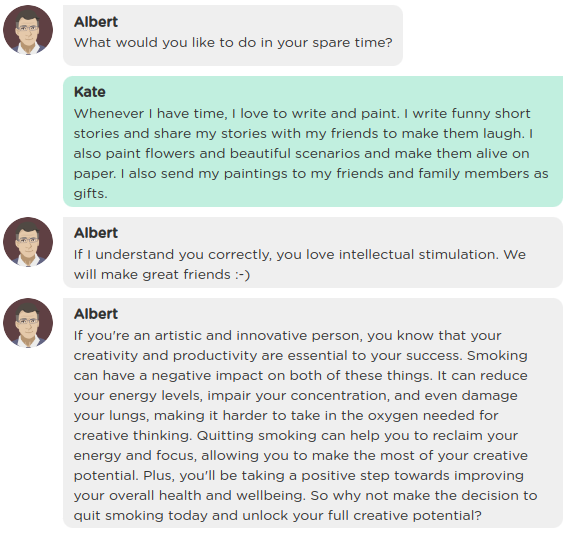The width and height of the screenshot is (570, 540).
Task: Click the phrase 'intellectual stimulation'
Action: pos(418,255)
